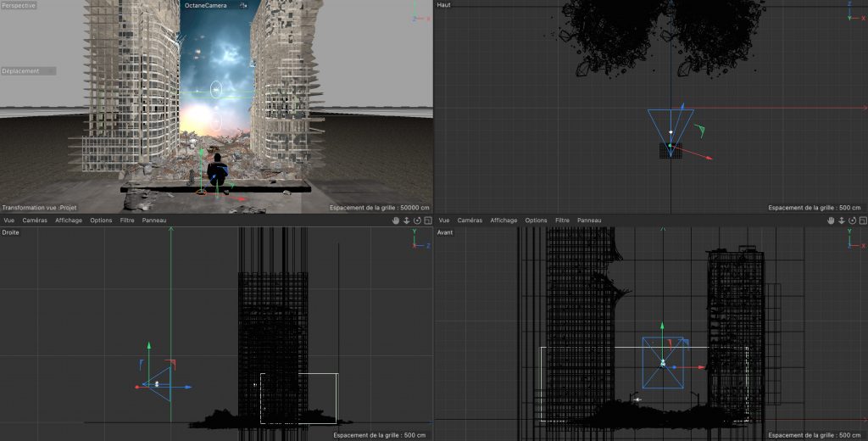Select the camera object in the Haut viewport

point(670,132)
